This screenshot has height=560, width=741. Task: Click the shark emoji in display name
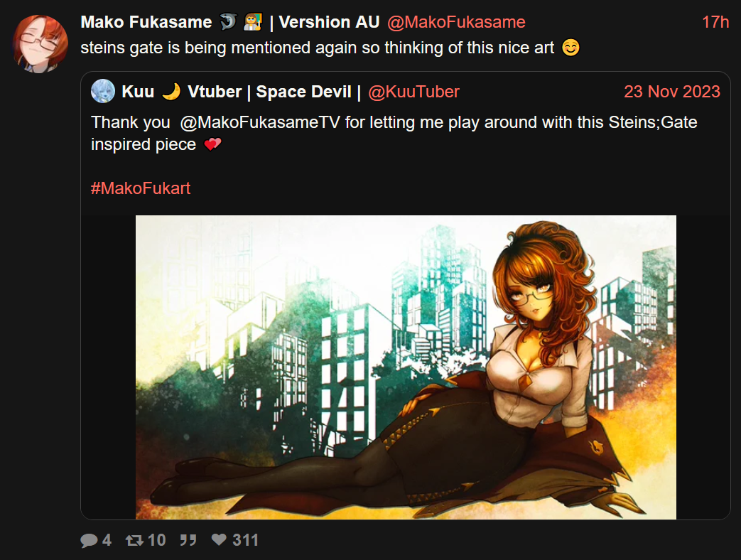(x=228, y=22)
